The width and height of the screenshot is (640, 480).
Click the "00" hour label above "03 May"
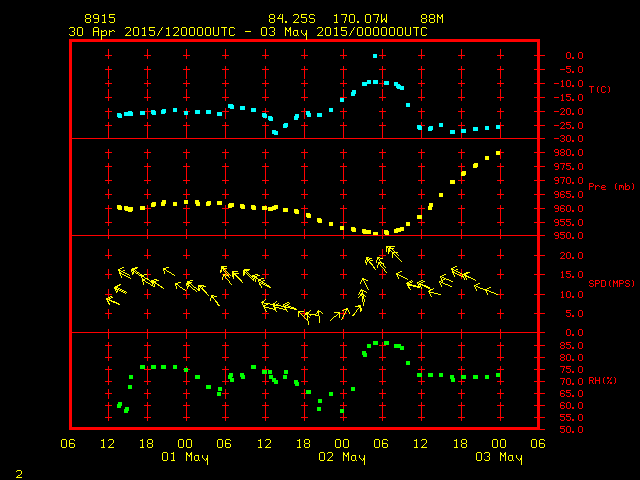[x=499, y=444]
